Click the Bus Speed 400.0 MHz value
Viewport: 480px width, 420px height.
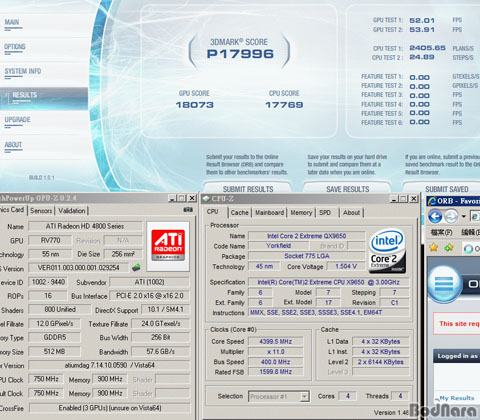276,362
